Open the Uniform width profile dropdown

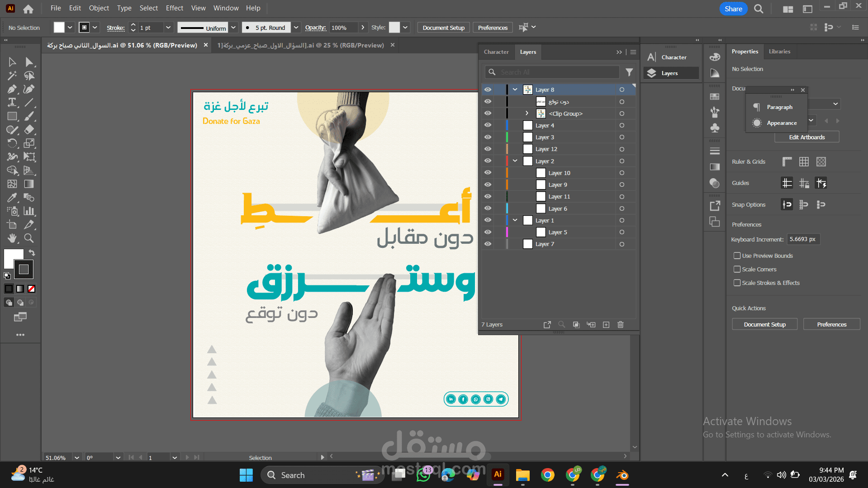(233, 28)
